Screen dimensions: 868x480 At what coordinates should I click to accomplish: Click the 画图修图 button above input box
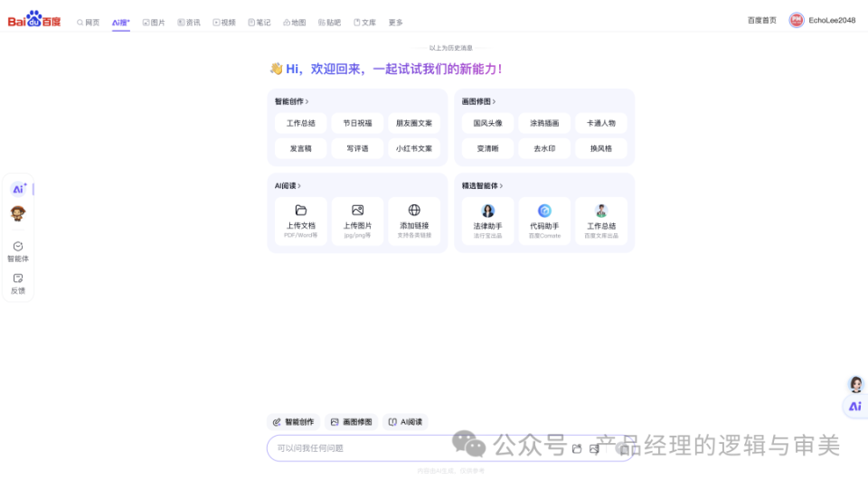pos(351,422)
